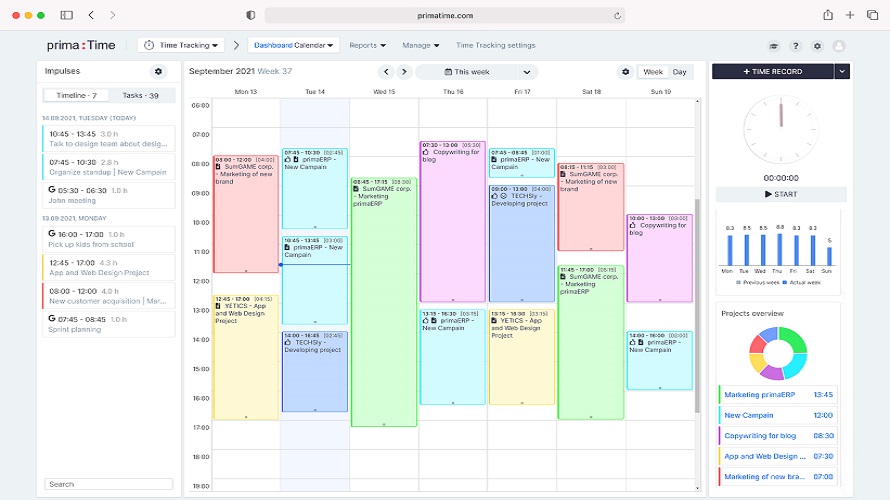
Task: Open Copywriting for blog project row
Action: (778, 436)
